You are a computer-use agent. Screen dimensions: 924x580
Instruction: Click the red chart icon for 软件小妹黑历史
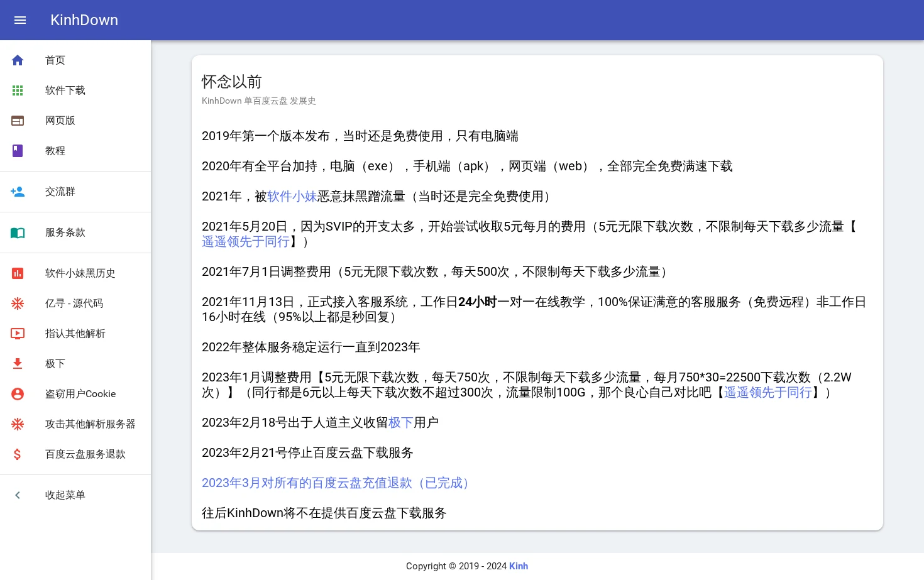pyautogui.click(x=18, y=273)
